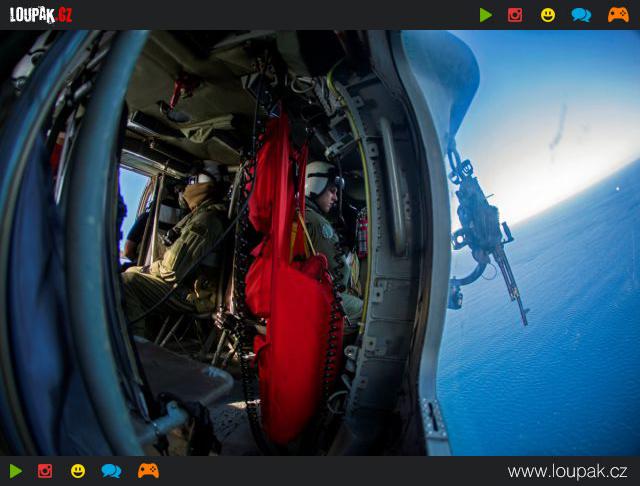Open the red Instagram photo icon at top
The height and width of the screenshot is (486, 640).
[x=515, y=15]
